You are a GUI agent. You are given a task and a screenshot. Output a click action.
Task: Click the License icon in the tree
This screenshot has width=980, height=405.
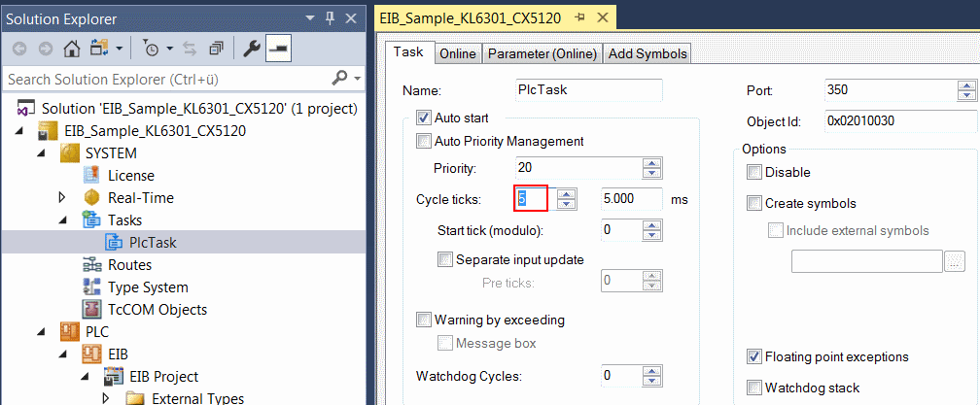coord(91,176)
